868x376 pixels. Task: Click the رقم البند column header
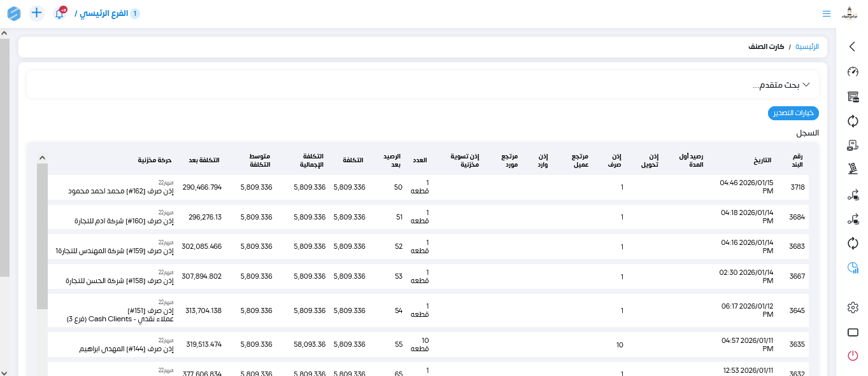797,160
